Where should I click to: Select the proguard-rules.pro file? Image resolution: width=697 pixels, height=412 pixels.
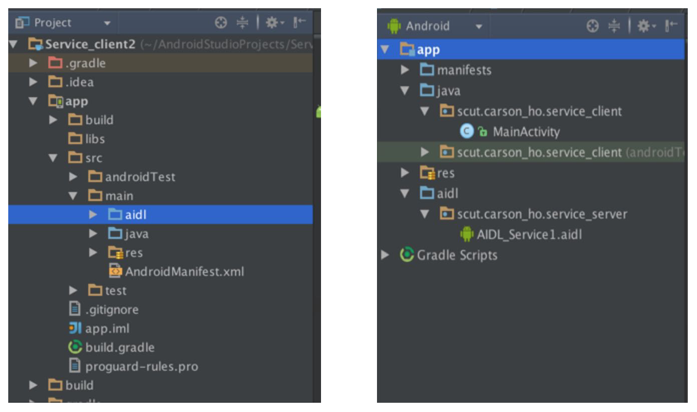pos(141,366)
